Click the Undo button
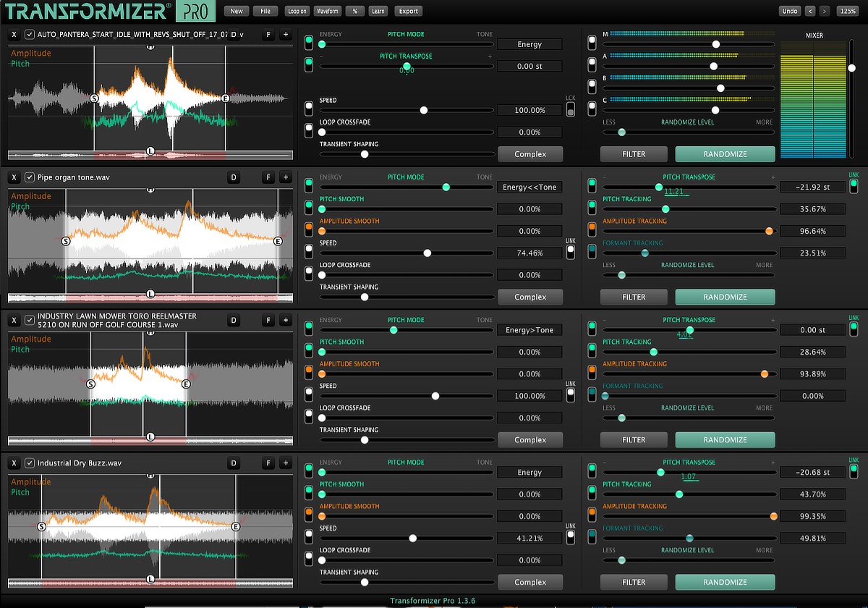 (790, 11)
